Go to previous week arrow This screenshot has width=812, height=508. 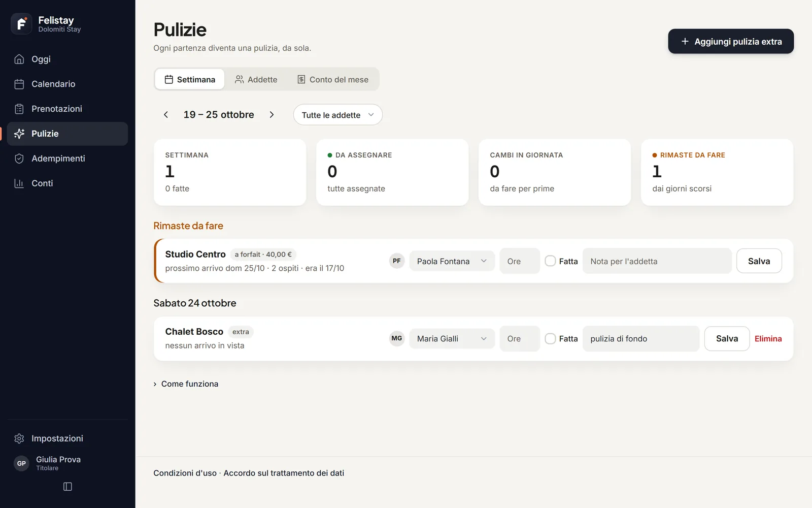click(x=166, y=115)
